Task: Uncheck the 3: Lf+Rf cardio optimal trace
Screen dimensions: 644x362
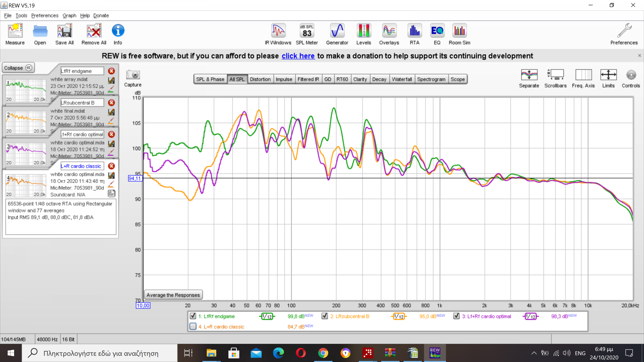Action: (457, 316)
